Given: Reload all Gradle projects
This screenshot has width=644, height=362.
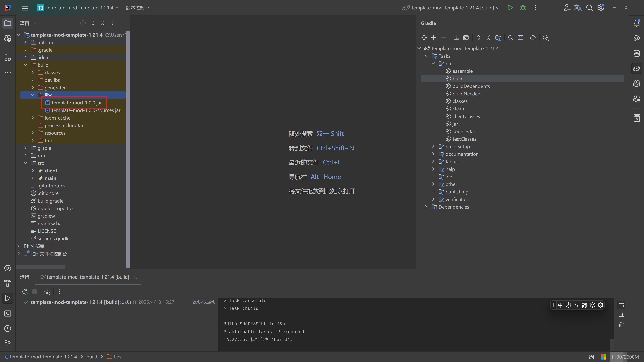Looking at the screenshot, I should (424, 38).
